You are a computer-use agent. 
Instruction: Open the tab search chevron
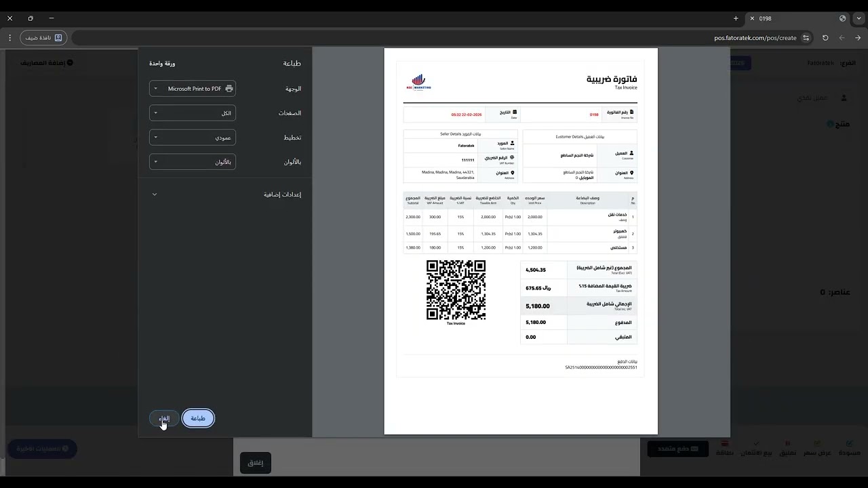859,18
